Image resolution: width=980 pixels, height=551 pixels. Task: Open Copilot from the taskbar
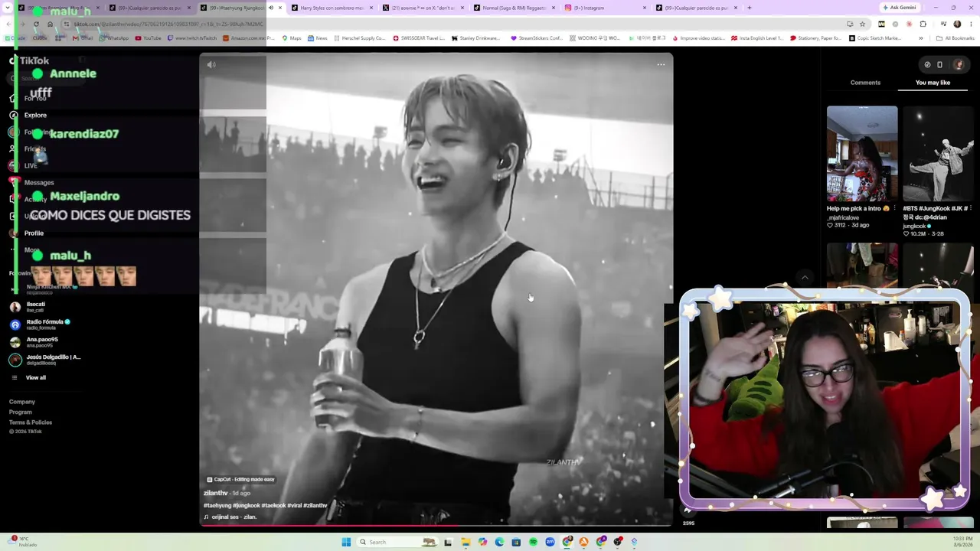pos(482,542)
